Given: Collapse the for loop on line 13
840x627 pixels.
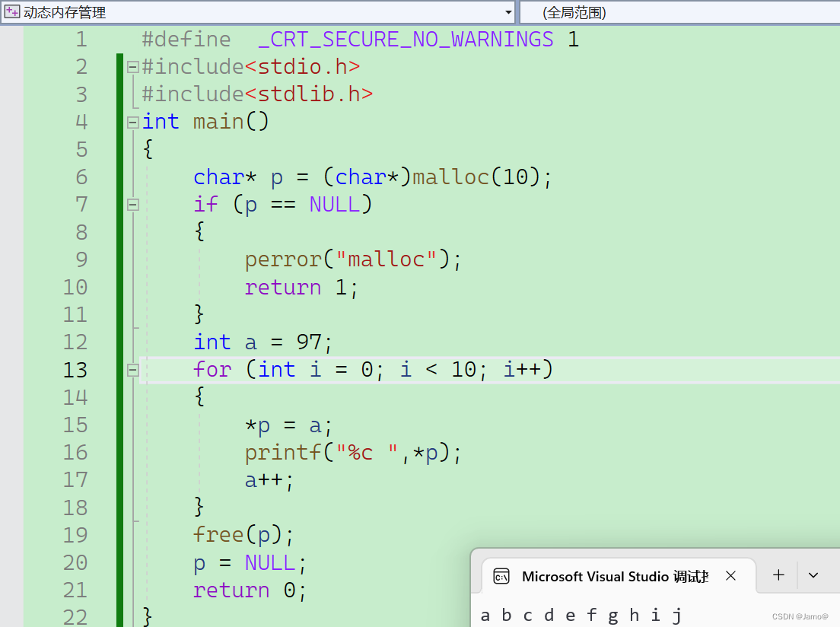Looking at the screenshot, I should point(133,371).
